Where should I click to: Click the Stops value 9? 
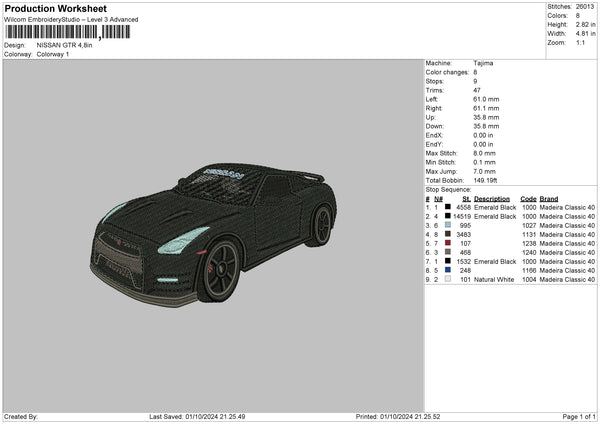tap(475, 81)
